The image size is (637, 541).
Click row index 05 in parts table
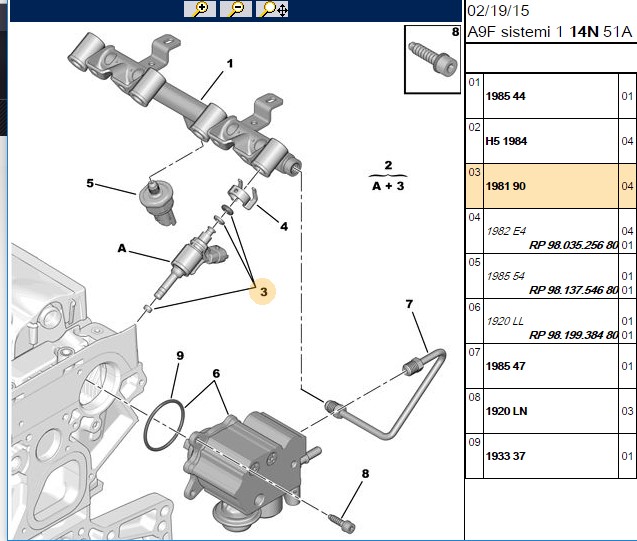click(x=474, y=262)
